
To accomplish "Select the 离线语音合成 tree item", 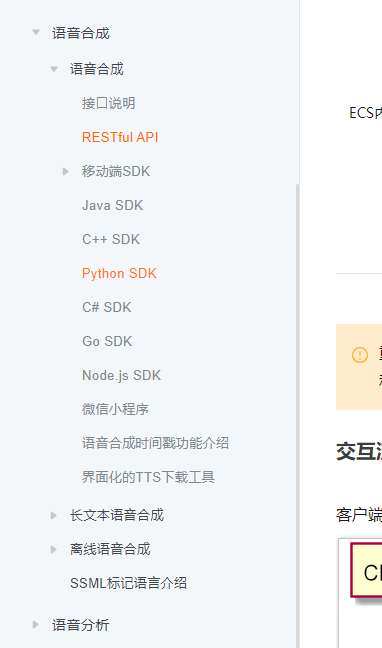I will (x=110, y=549).
